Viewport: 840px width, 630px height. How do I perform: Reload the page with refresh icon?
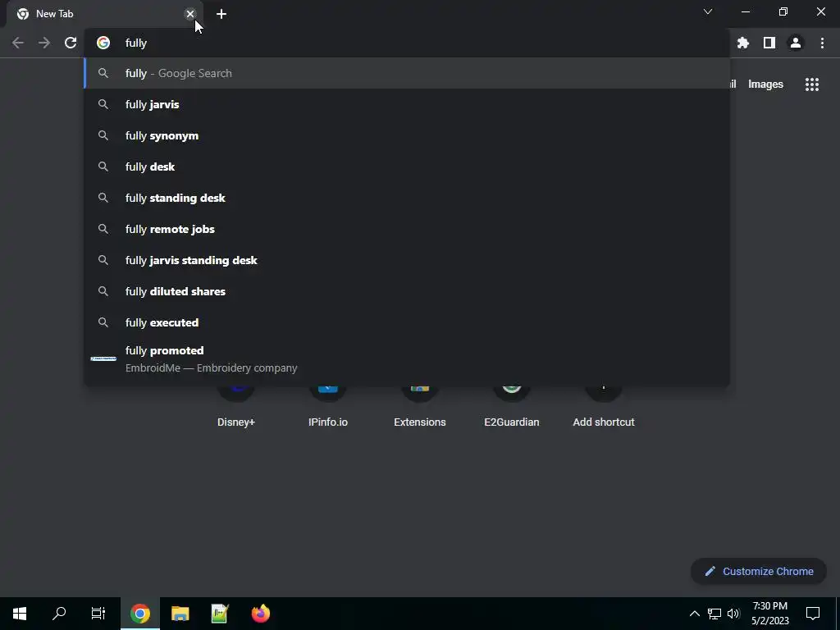point(71,43)
